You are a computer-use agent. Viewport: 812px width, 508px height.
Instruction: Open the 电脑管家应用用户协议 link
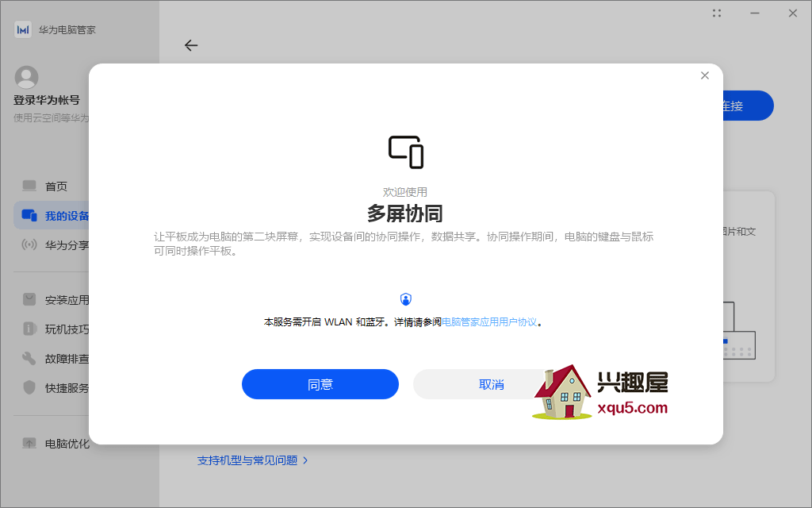(489, 322)
